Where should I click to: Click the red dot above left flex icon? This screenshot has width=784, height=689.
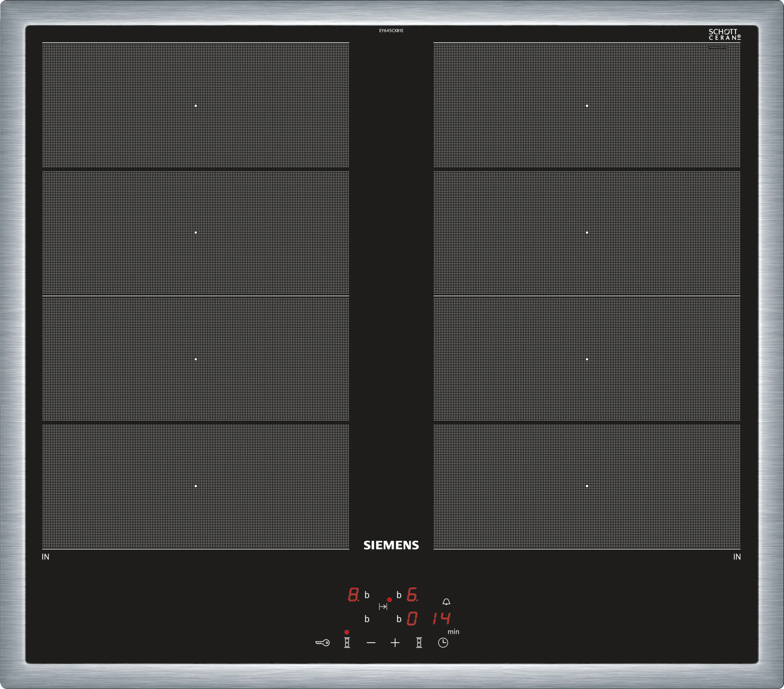coord(347,632)
